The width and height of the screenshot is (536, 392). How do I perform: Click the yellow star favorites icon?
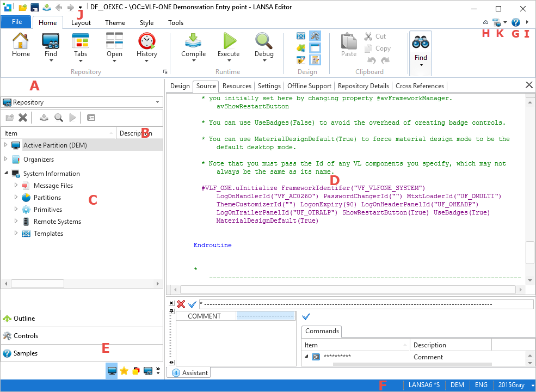(124, 371)
